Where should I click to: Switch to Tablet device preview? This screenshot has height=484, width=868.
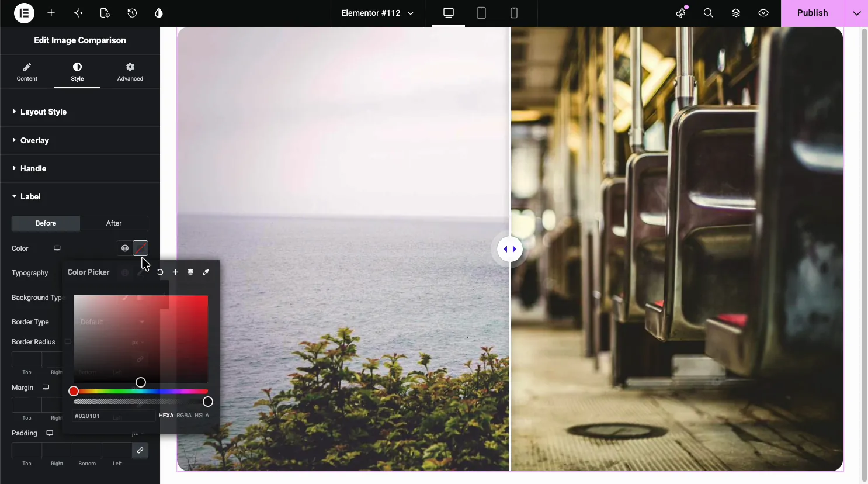tap(481, 13)
